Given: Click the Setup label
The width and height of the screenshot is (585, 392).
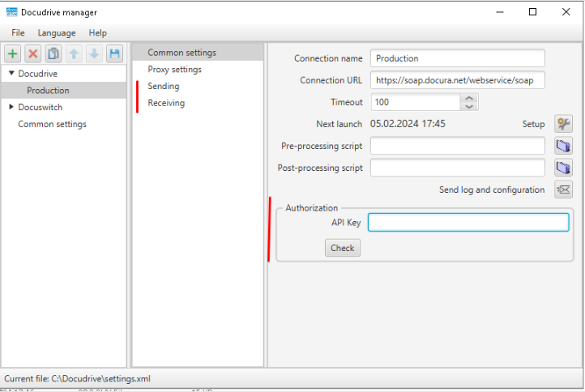Looking at the screenshot, I should click(533, 124).
